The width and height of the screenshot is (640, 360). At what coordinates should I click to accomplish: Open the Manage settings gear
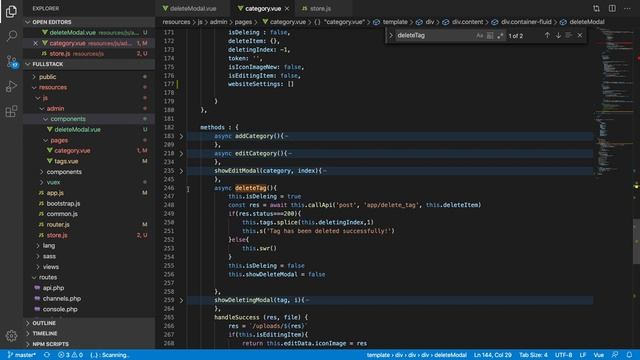pos(11,336)
